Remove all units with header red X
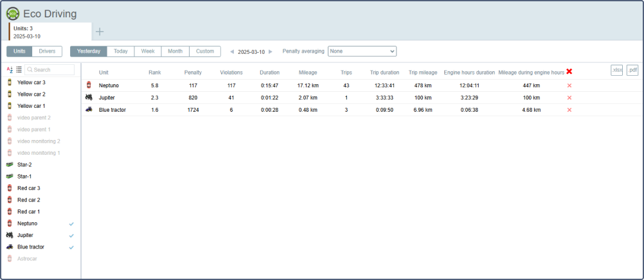Screen dimensions: 644x280 [569, 72]
